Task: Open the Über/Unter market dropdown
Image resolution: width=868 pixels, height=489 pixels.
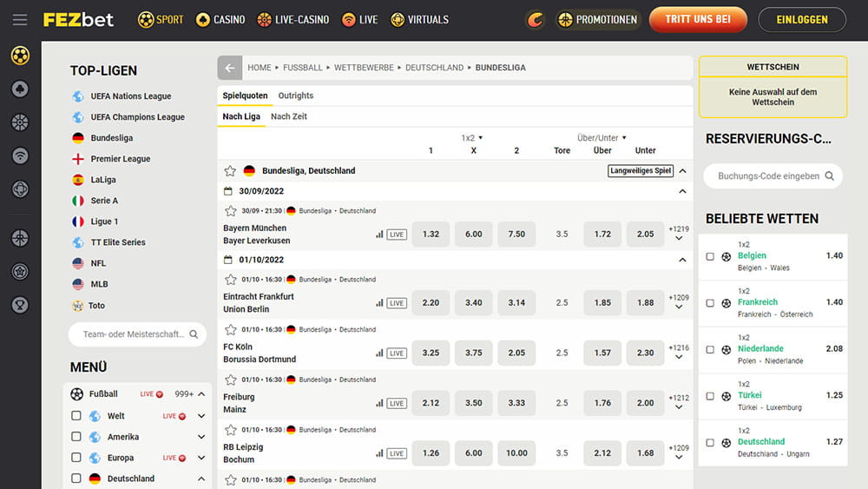Action: [x=602, y=138]
